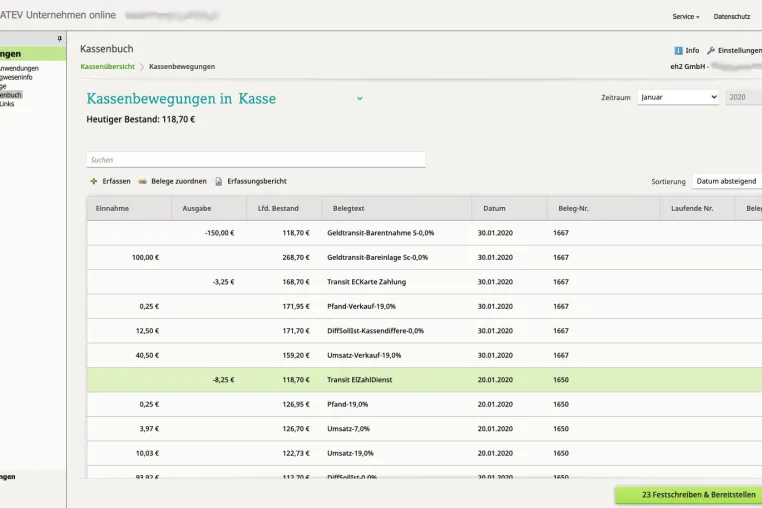Screen dimensions: 762x508
Task: Click the -8,25 € Ausgabe cell
Action: coord(223,380)
